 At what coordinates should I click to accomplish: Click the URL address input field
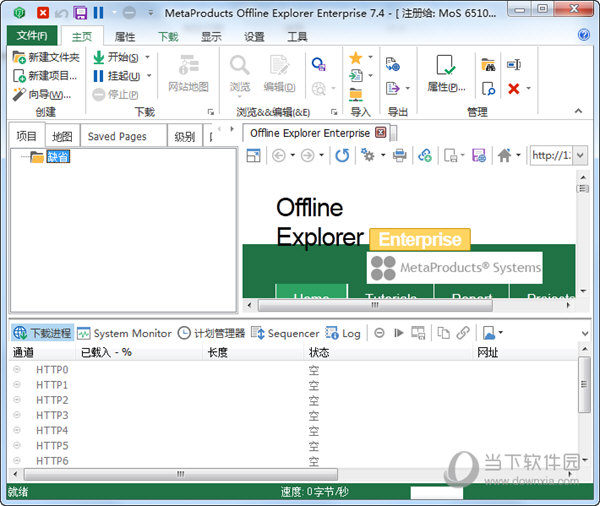click(x=551, y=155)
